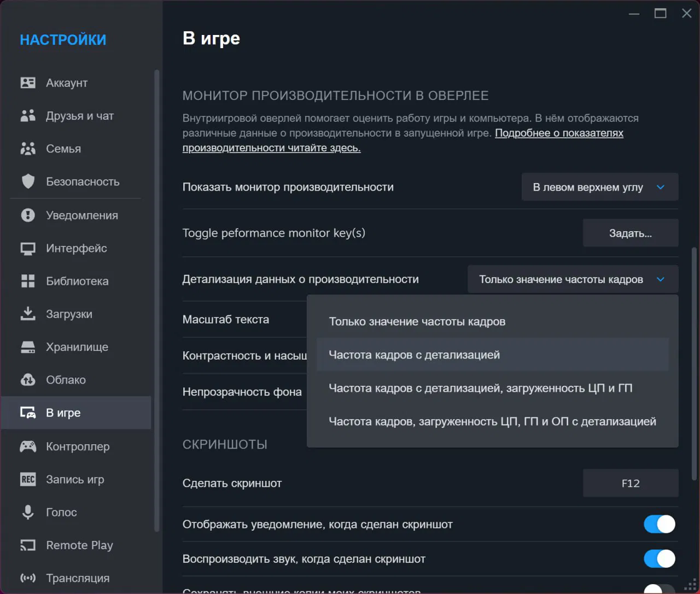700x594 pixels.
Task: Click the Controller gamepad icon
Action: click(28, 446)
